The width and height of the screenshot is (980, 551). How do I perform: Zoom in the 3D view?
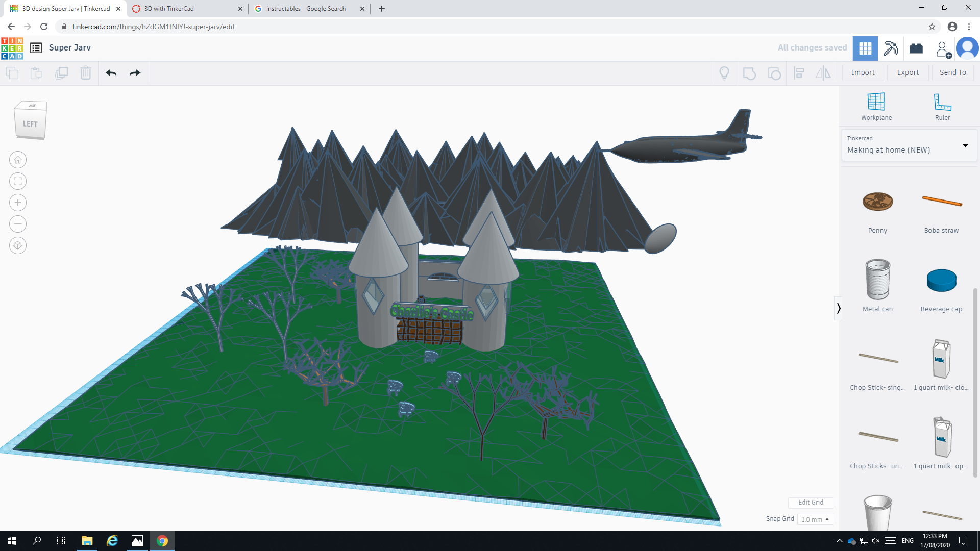click(18, 203)
